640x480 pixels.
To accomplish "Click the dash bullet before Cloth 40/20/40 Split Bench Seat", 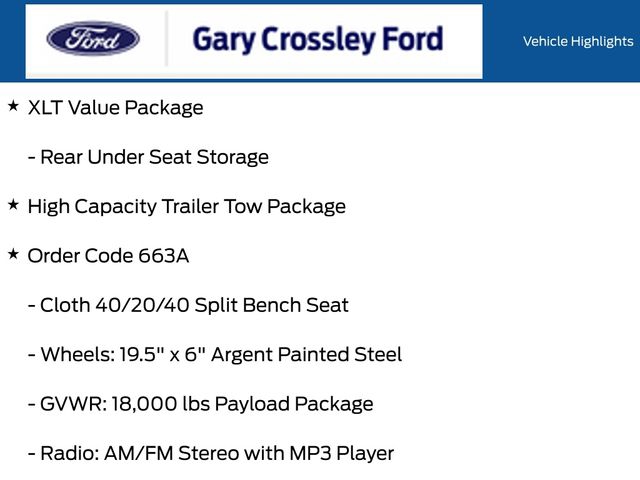I will (32, 306).
